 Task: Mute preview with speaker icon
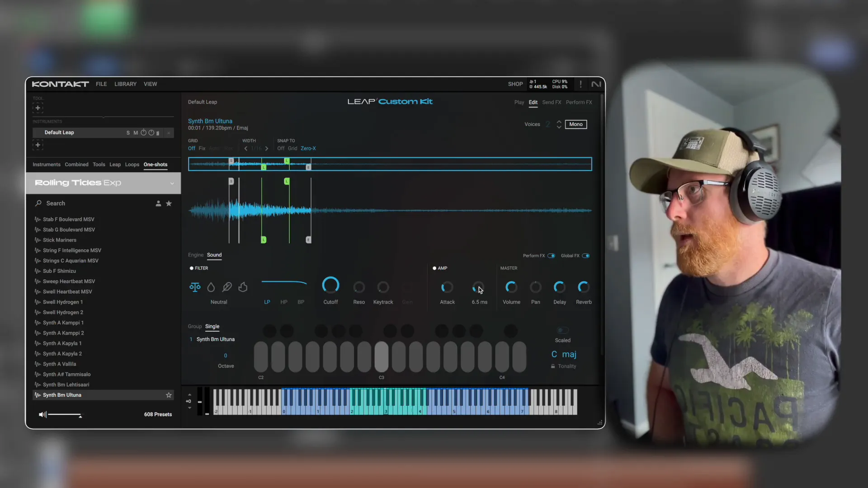click(42, 415)
